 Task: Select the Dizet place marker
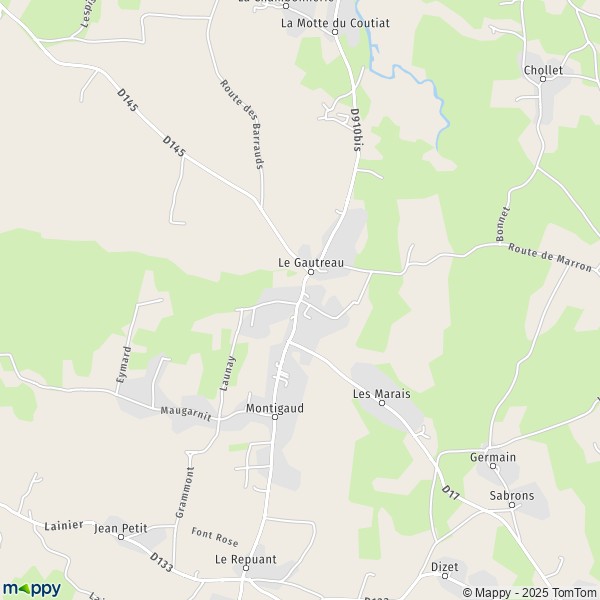tap(445, 576)
